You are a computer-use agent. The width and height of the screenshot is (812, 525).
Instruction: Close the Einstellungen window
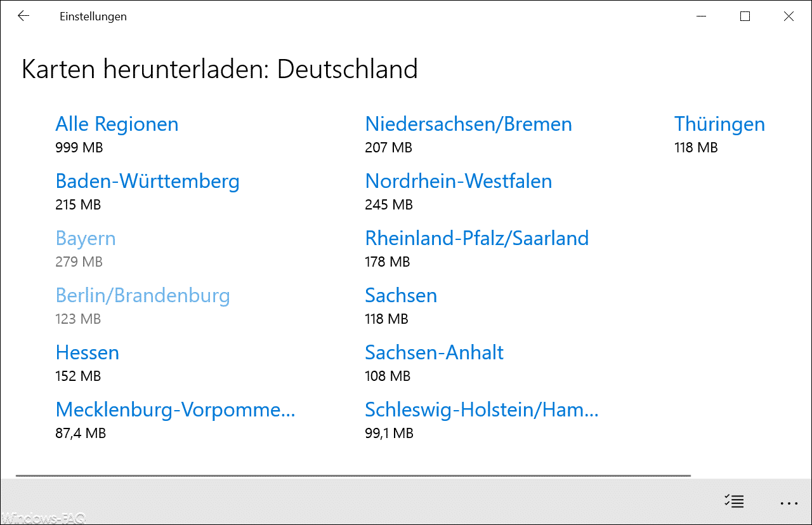point(789,17)
